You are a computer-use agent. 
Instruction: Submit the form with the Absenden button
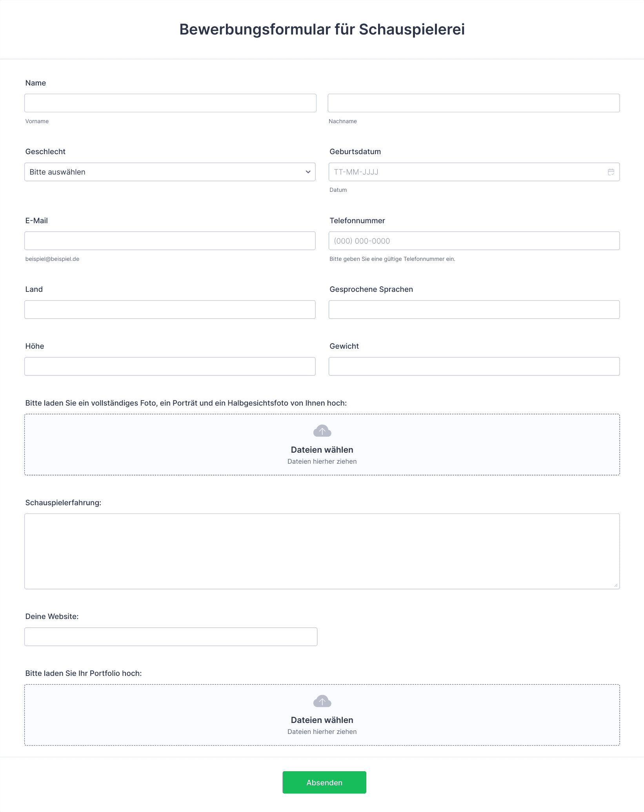pos(324,782)
